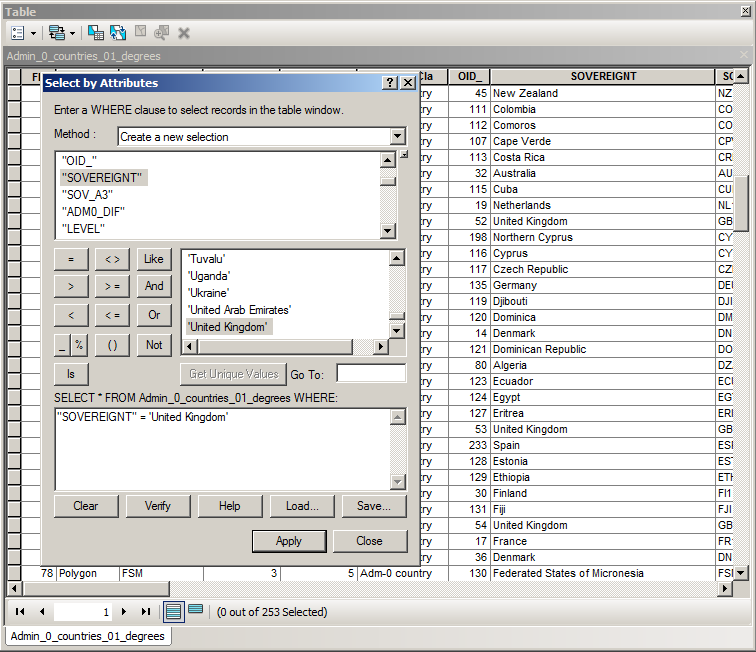Screen dimensions: 756x652
Task: Open the Method selection combo box
Action: coord(262,136)
